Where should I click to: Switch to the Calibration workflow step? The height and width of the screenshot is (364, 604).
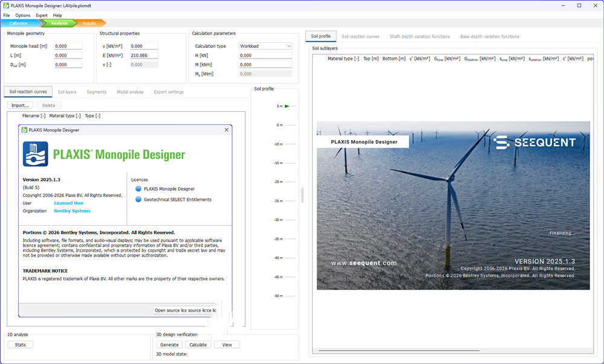click(x=19, y=23)
